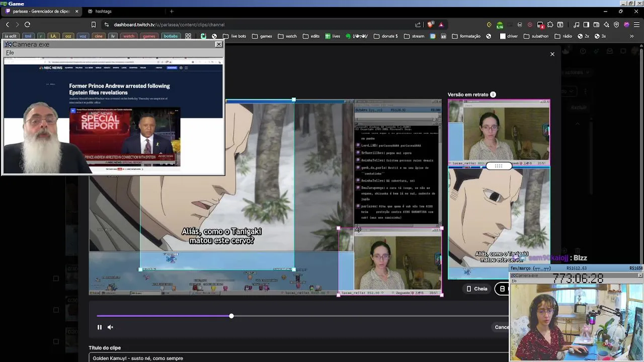Close the bottom-right Camera.exe window
The width and height of the screenshot is (644, 362).
(640, 276)
